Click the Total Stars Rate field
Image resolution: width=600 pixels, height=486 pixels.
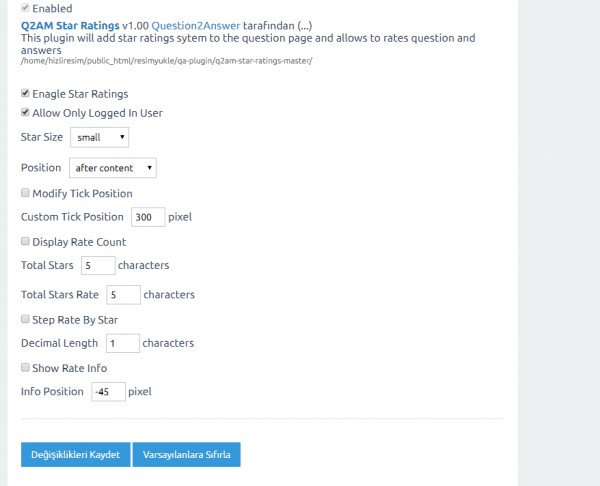pyautogui.click(x=123, y=295)
